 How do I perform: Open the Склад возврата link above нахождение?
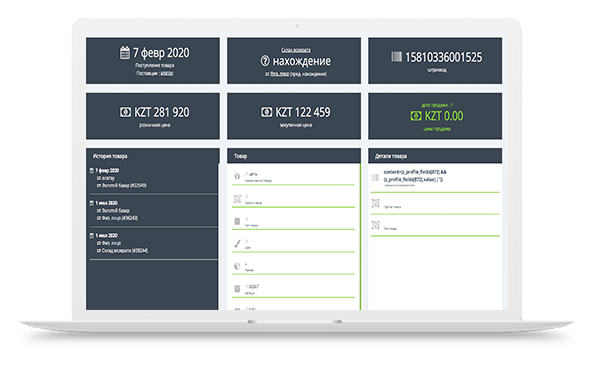point(296,50)
